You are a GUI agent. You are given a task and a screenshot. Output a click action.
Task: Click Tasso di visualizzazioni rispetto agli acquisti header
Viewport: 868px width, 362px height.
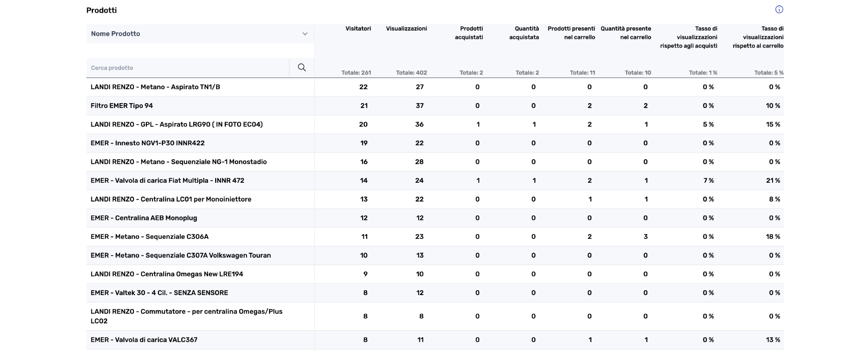[x=689, y=37]
